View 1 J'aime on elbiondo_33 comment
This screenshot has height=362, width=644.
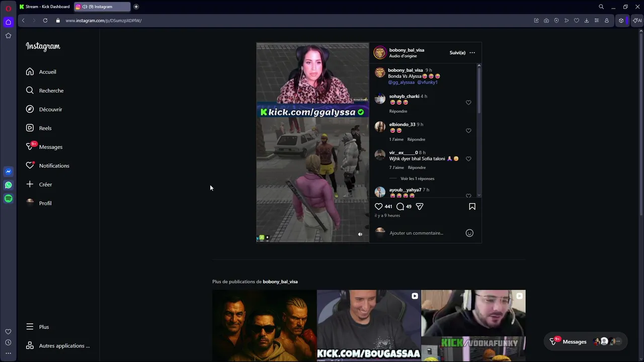coord(396,139)
